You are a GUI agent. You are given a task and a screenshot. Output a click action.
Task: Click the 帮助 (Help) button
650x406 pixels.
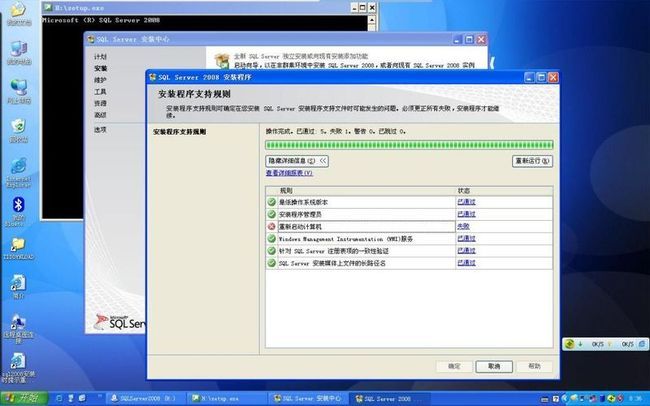tap(534, 367)
